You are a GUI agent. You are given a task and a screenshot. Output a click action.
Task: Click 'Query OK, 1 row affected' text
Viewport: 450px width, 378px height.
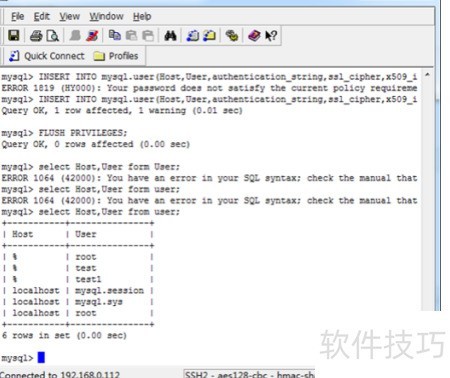122,110
